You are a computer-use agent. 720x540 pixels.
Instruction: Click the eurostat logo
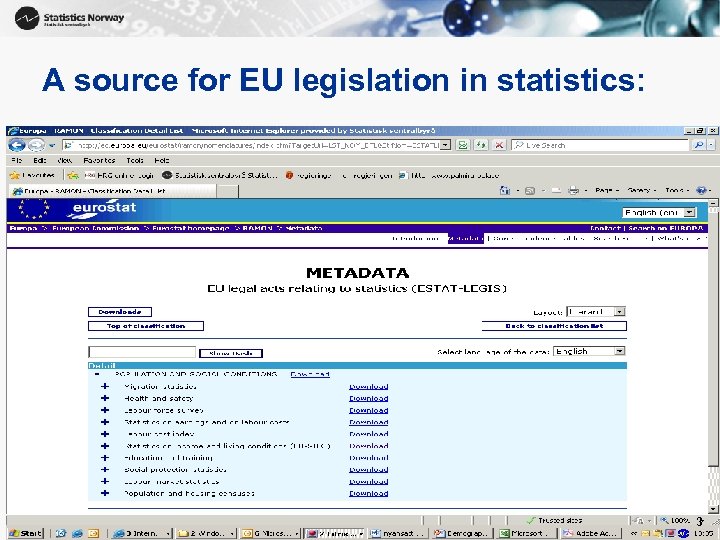click(102, 210)
